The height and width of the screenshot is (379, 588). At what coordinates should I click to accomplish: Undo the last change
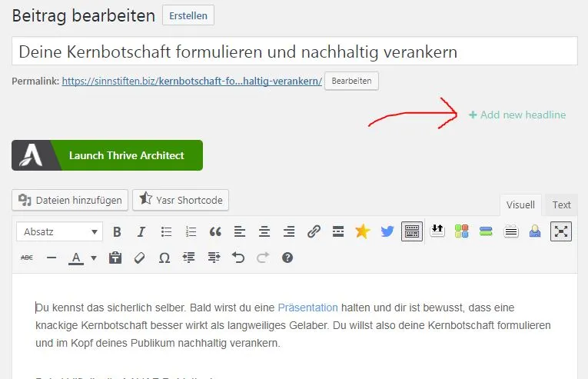click(x=238, y=258)
